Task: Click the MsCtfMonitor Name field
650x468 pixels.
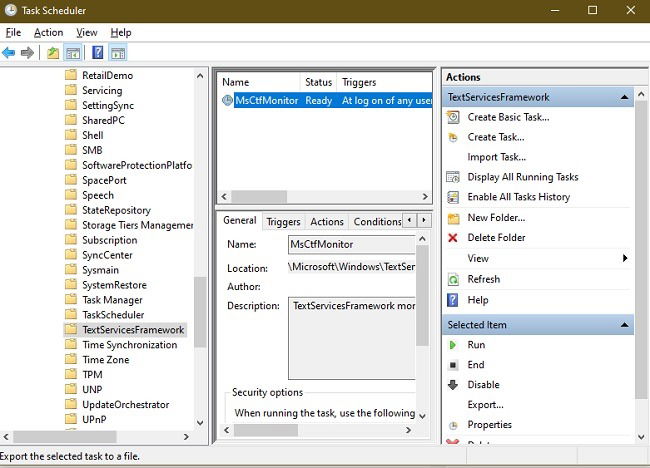Action: tap(351, 244)
